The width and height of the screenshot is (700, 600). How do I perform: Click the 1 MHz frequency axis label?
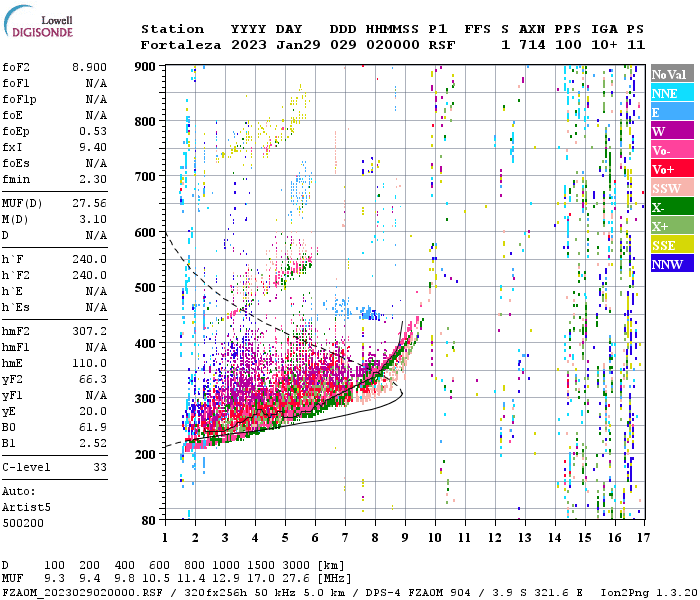(x=165, y=538)
